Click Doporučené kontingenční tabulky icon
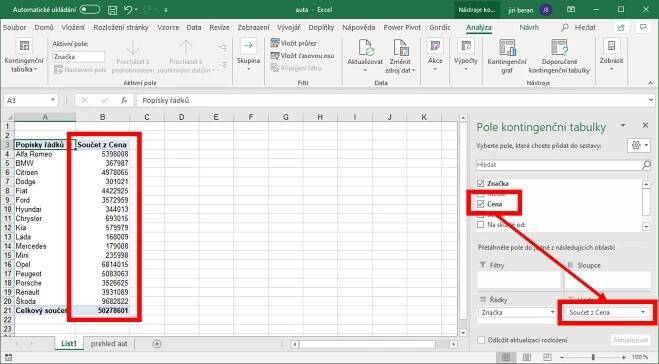Viewport: 659px width, 364px height. [559, 47]
